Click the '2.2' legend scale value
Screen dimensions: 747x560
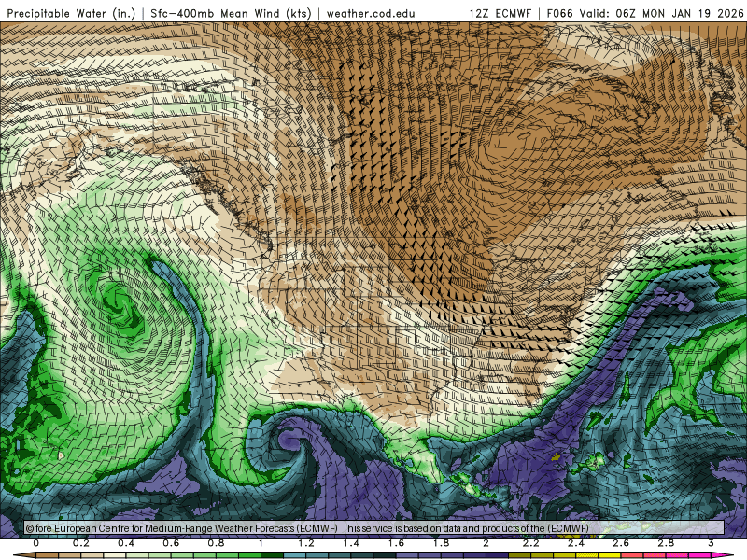(x=530, y=543)
